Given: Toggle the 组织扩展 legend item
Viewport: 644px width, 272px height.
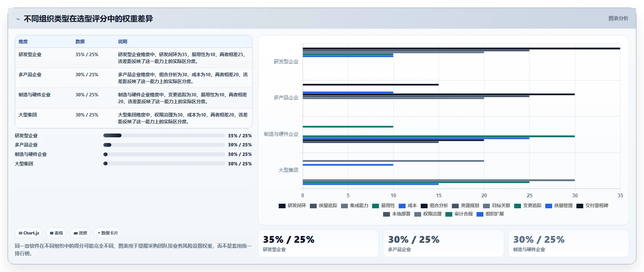Looking at the screenshot, I should 490,214.
